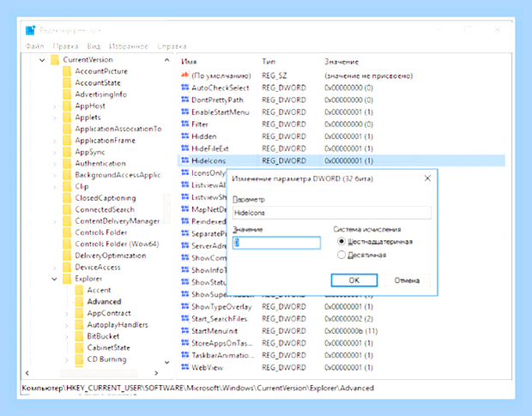The width and height of the screenshot is (532, 416).
Task: Click the Значение input field in dialog
Action: (x=276, y=243)
